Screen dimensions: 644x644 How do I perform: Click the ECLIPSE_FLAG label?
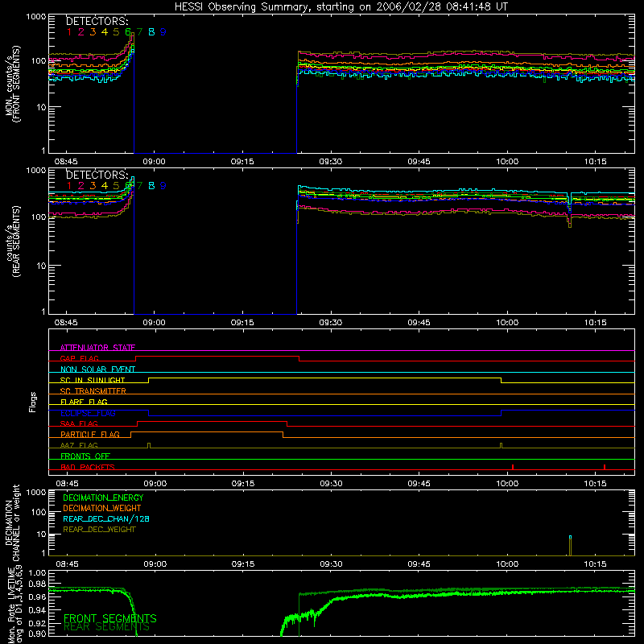coord(88,413)
